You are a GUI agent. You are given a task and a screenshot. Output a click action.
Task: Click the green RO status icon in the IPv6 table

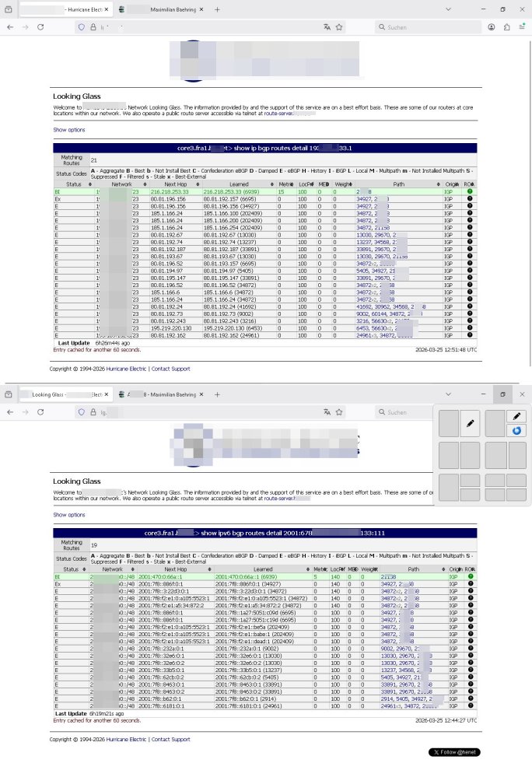(x=469, y=576)
